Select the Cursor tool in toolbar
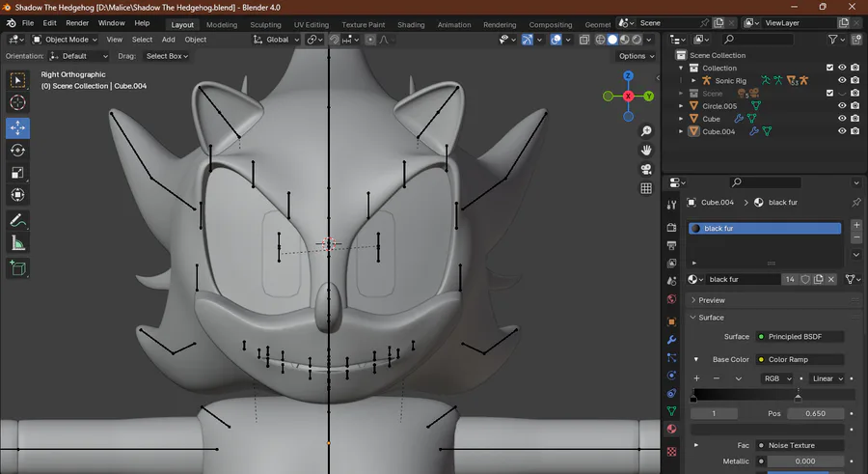 click(x=17, y=102)
